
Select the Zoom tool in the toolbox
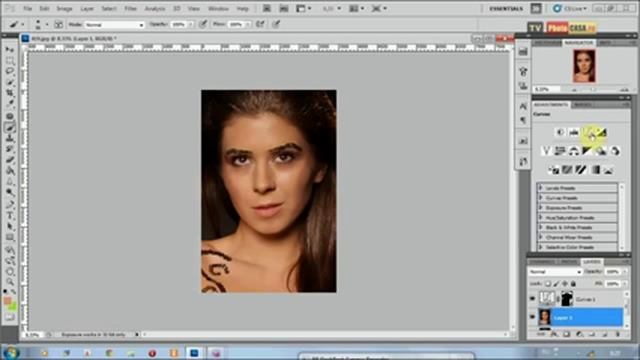point(10,282)
